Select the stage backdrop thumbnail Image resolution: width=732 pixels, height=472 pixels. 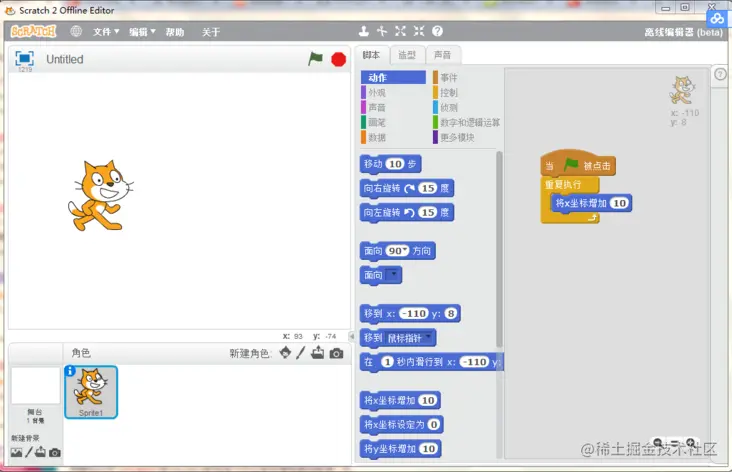click(35, 386)
